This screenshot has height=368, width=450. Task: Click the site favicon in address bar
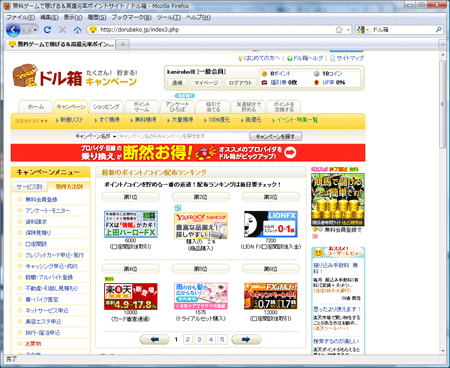click(93, 30)
